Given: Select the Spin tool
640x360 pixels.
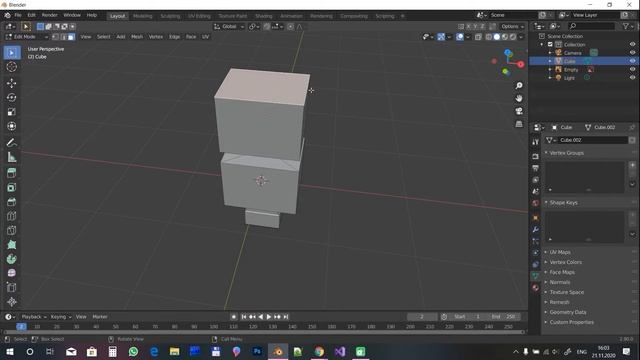Looking at the screenshot, I should [11, 259].
